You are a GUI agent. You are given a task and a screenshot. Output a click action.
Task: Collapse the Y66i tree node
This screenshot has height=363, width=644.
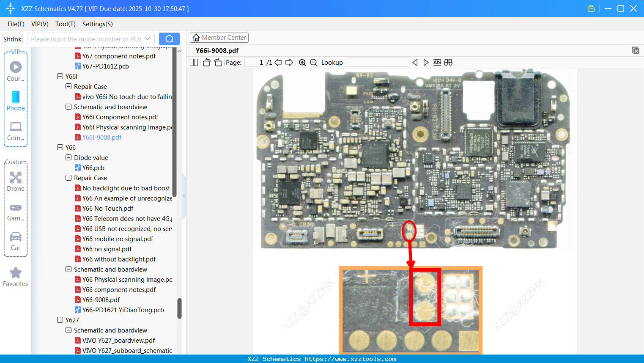point(60,77)
